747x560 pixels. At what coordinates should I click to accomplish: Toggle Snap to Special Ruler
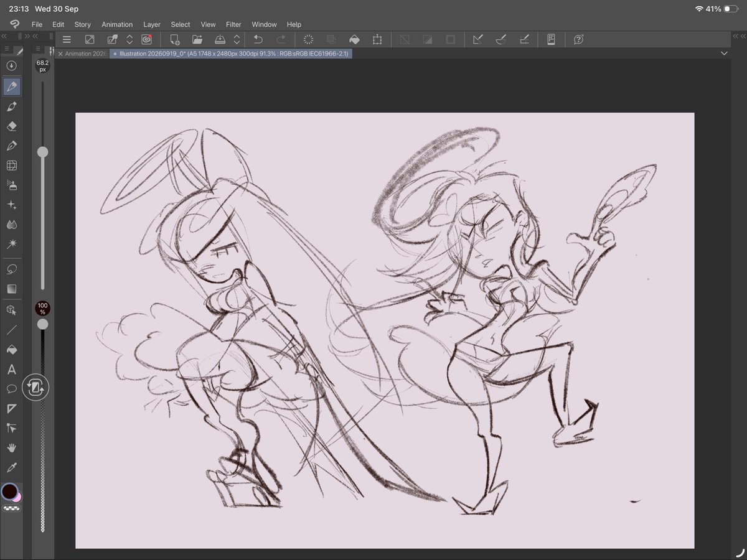[501, 39]
